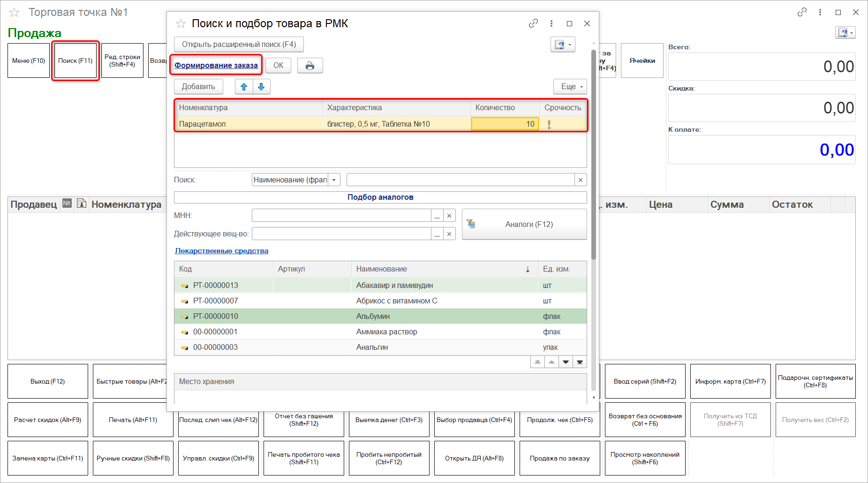The height and width of the screenshot is (483, 868).
Task: Open the Лекарственные средства link
Action: [x=221, y=251]
